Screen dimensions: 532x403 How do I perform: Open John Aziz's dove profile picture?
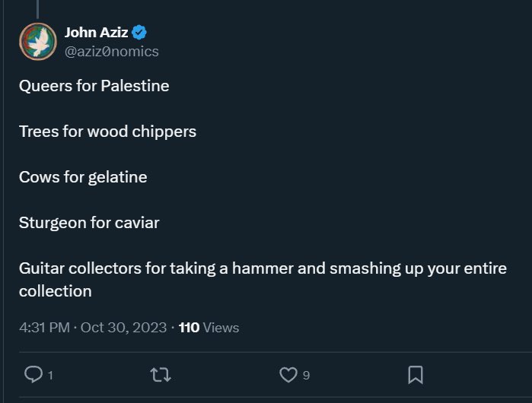[38, 42]
